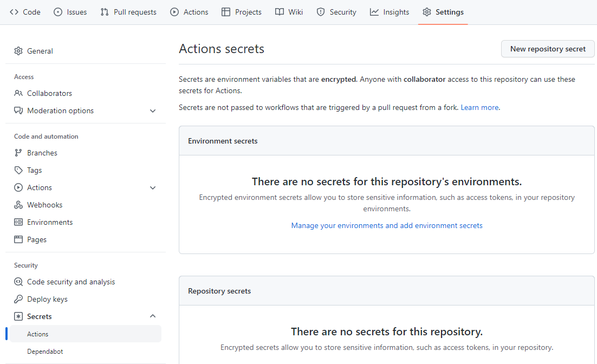Click the sidebar Actions play-circle icon
This screenshot has height=364, width=597.
coord(18,187)
